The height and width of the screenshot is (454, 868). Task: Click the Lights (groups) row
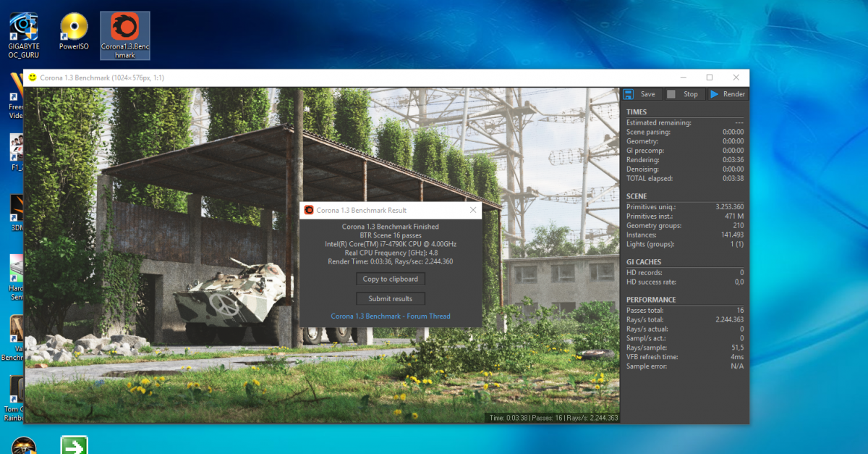pyautogui.click(x=684, y=244)
